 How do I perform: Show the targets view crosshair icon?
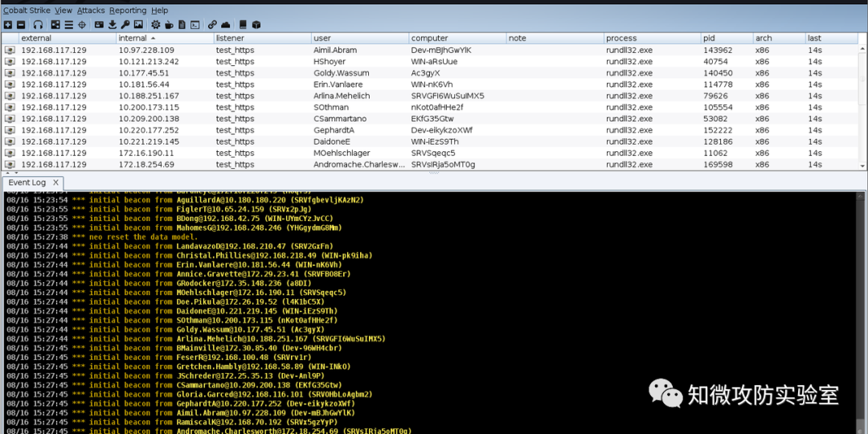pyautogui.click(x=82, y=25)
